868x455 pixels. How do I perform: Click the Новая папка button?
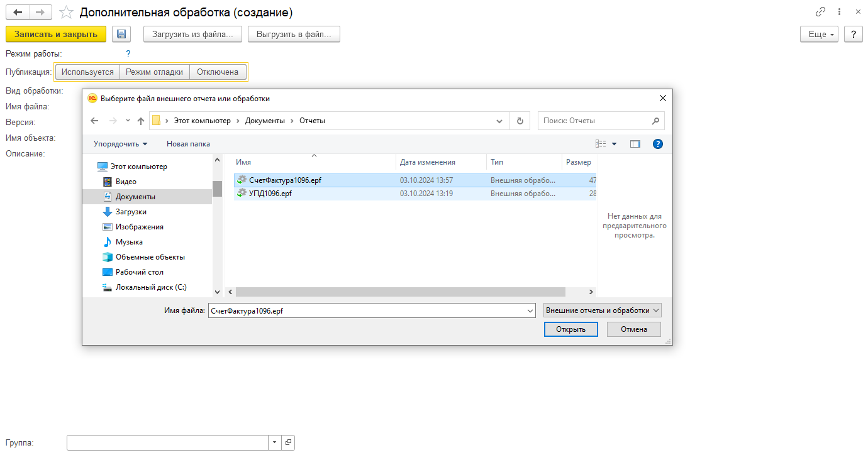pyautogui.click(x=188, y=144)
